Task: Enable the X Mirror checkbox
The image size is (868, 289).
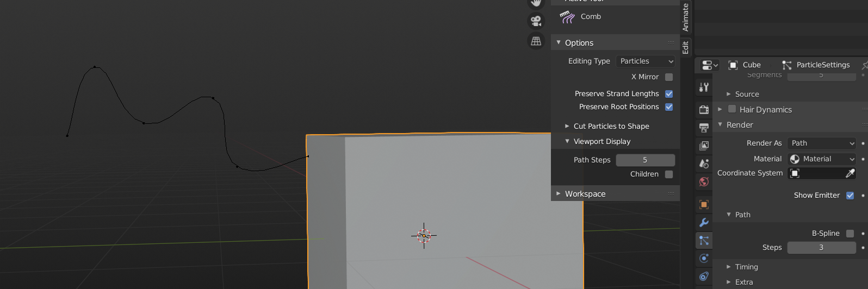Action: [x=669, y=77]
